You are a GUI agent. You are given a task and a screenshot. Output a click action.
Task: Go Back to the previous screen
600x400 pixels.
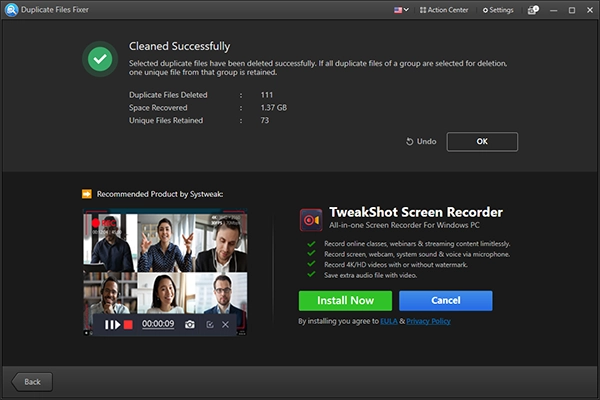click(x=32, y=382)
